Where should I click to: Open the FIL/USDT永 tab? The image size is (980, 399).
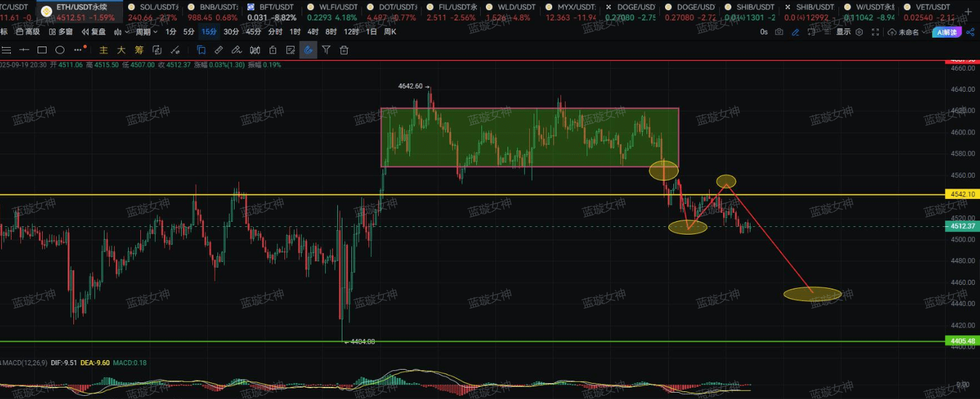point(450,11)
